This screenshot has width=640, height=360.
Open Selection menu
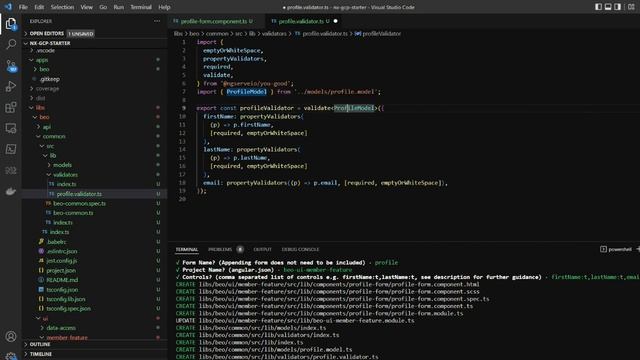click(x=62, y=7)
